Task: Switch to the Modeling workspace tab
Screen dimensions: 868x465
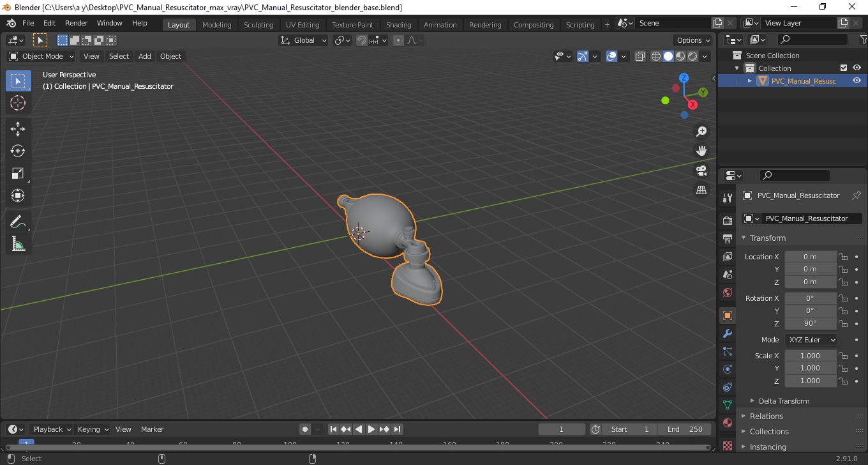Action: 217,25
